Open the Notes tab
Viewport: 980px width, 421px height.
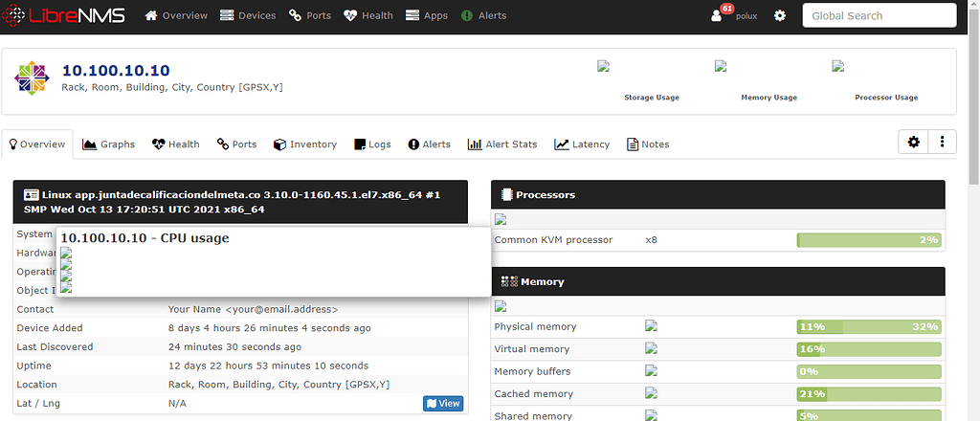pos(648,144)
